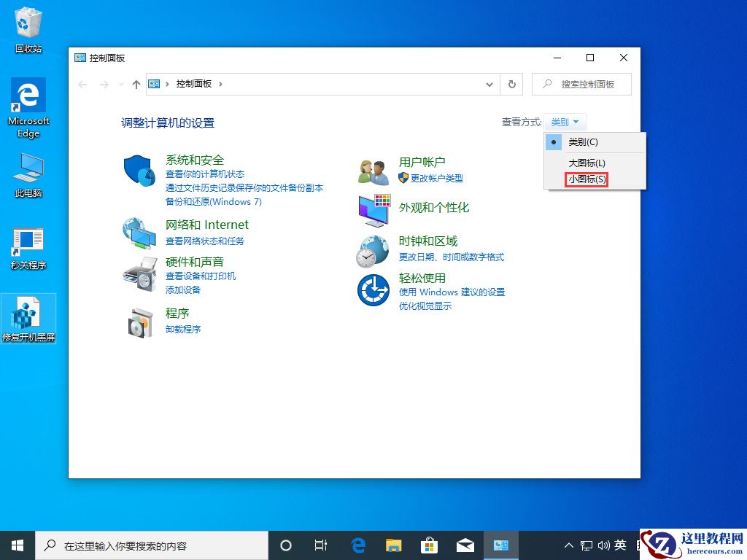Open 网络和 Internet with globe icon
Viewport: 747px width, 560px height.
[x=139, y=235]
